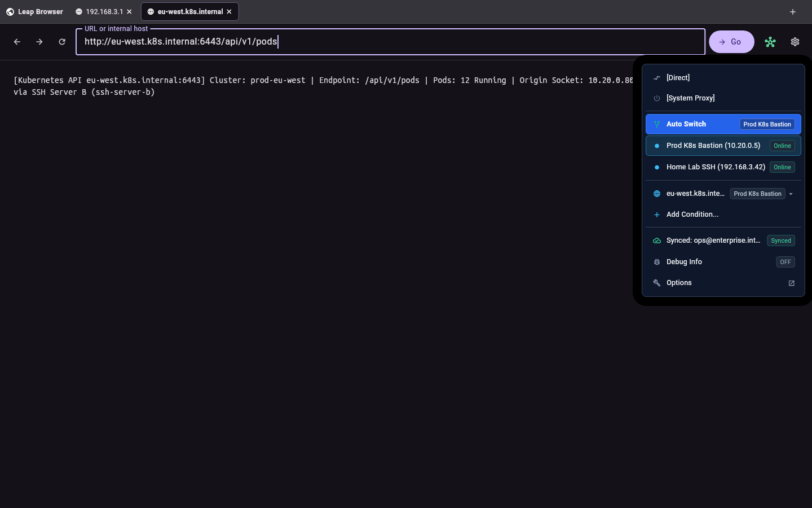Select the [Direct] connection profile
Viewport: 812px width, 508px height.
pos(723,78)
